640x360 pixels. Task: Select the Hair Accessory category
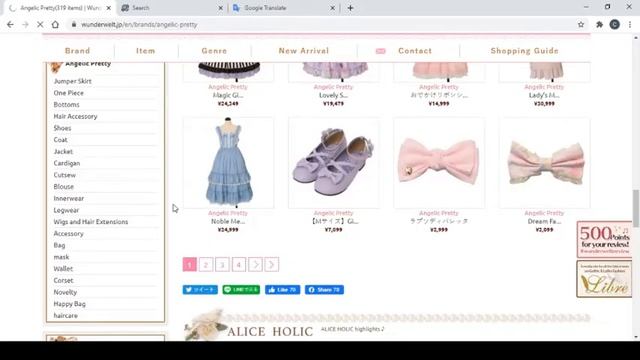(76, 116)
